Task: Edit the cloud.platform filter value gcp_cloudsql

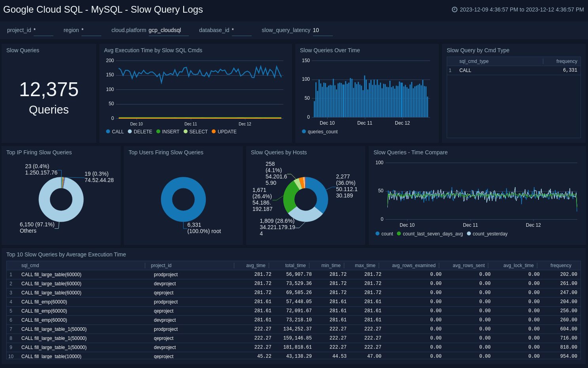Action: [169, 30]
